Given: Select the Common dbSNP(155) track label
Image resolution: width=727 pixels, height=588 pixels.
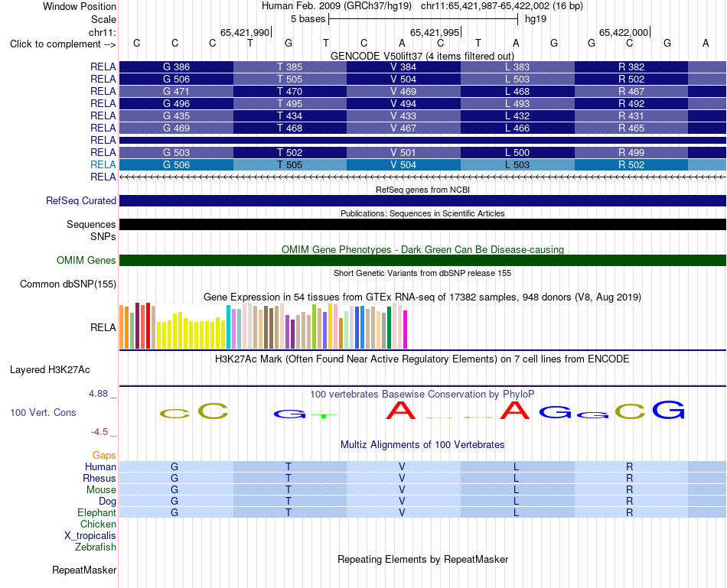Looking at the screenshot, I should tap(68, 284).
